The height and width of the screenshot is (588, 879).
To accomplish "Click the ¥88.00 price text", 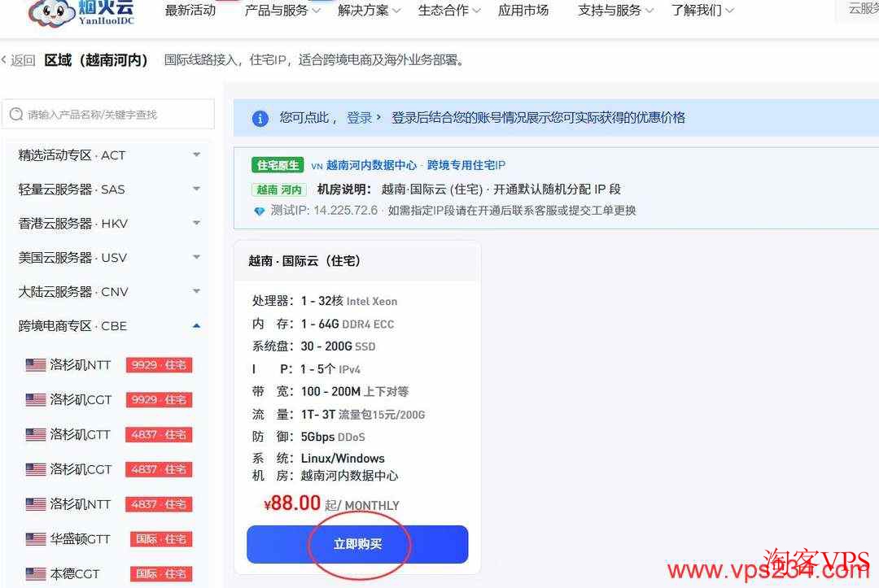I will (x=292, y=503).
